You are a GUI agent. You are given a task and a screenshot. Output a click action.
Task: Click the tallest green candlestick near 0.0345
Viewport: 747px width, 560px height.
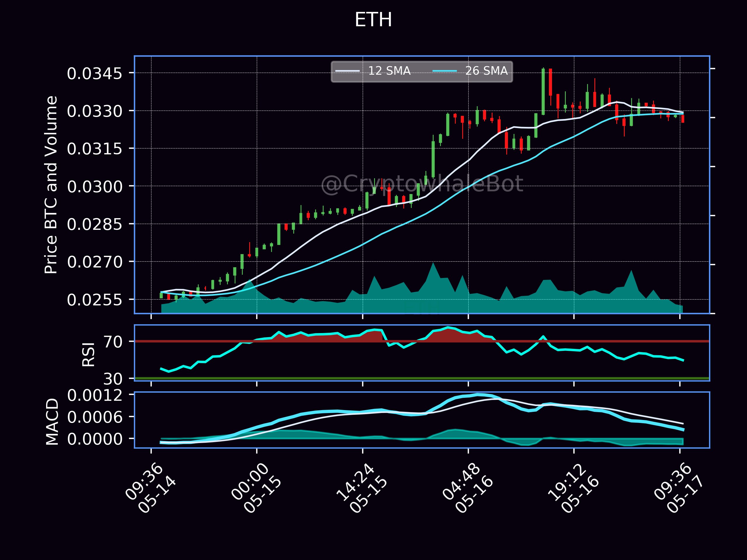(x=543, y=92)
